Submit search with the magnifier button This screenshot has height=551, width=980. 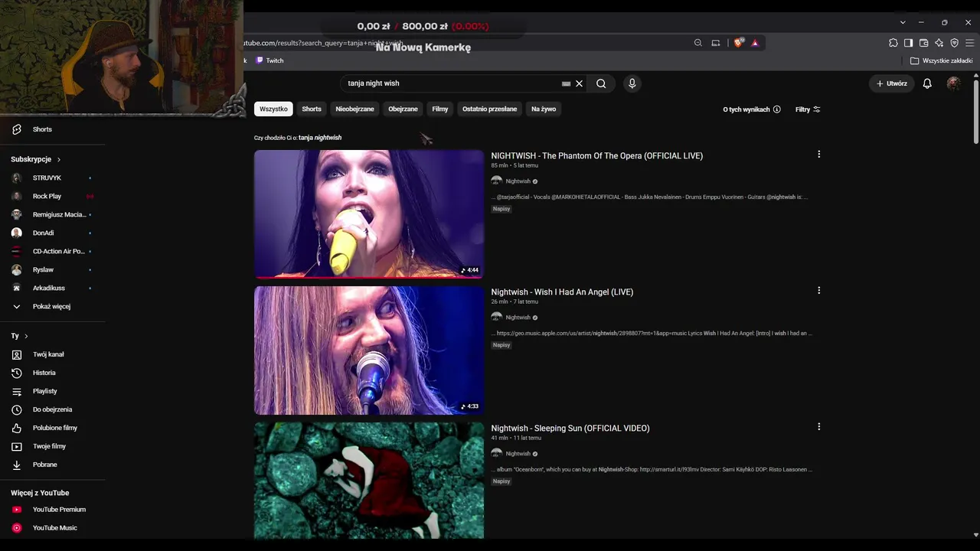tap(601, 83)
